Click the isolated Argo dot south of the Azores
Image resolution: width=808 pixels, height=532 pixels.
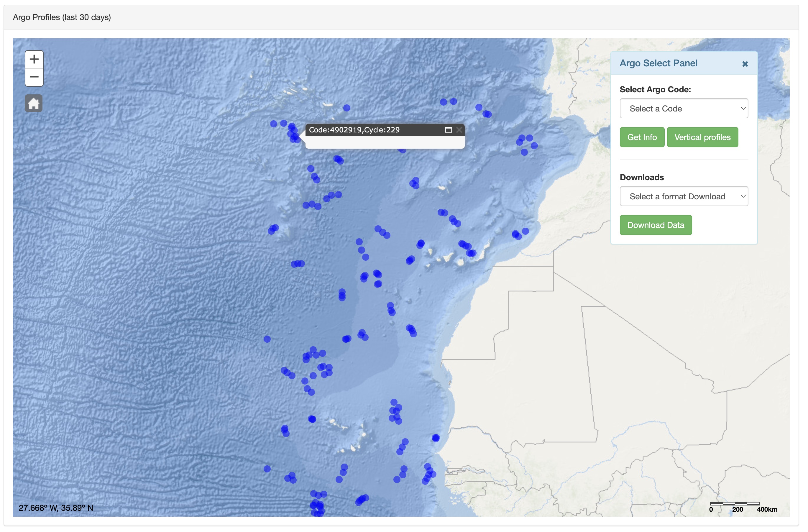(x=346, y=108)
